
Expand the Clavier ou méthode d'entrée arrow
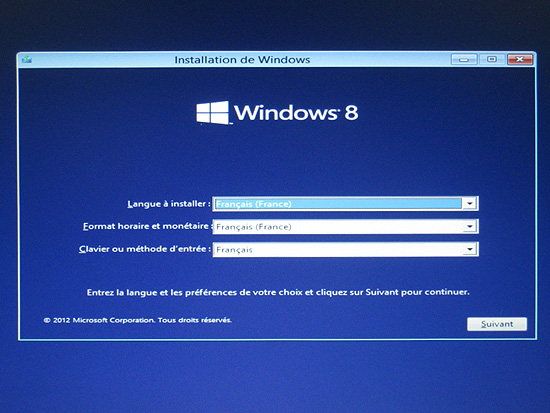click(x=470, y=249)
